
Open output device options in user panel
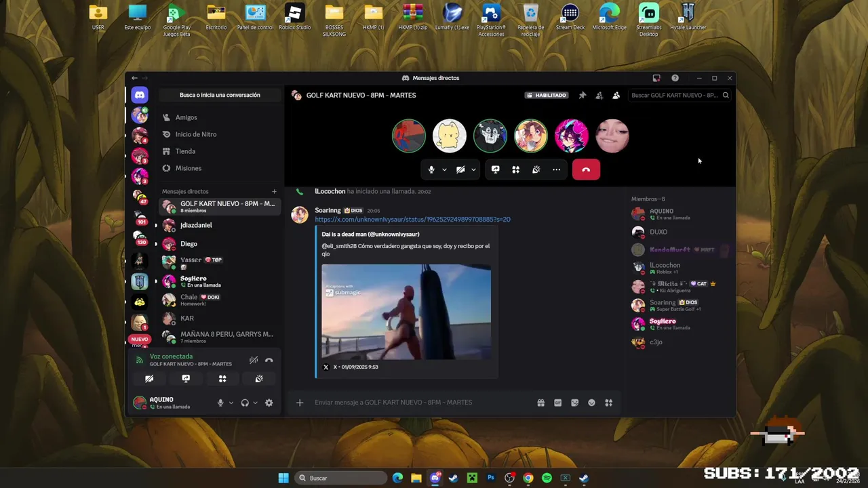[255, 403]
